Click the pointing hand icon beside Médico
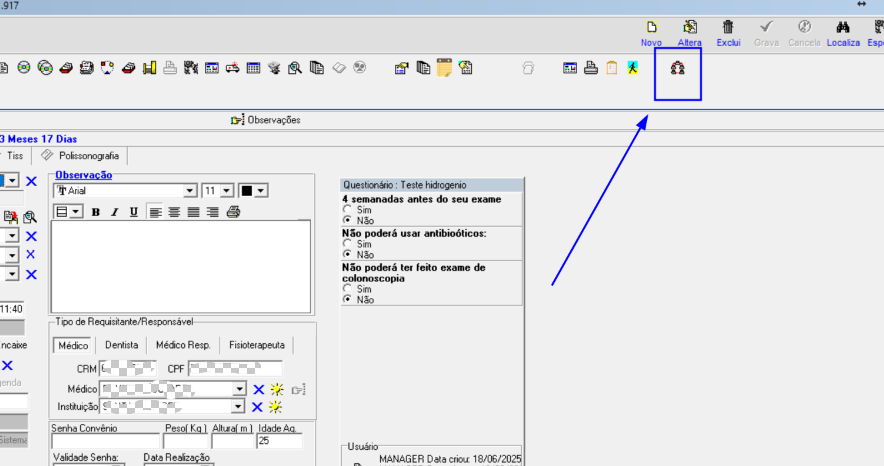 pyautogui.click(x=299, y=389)
